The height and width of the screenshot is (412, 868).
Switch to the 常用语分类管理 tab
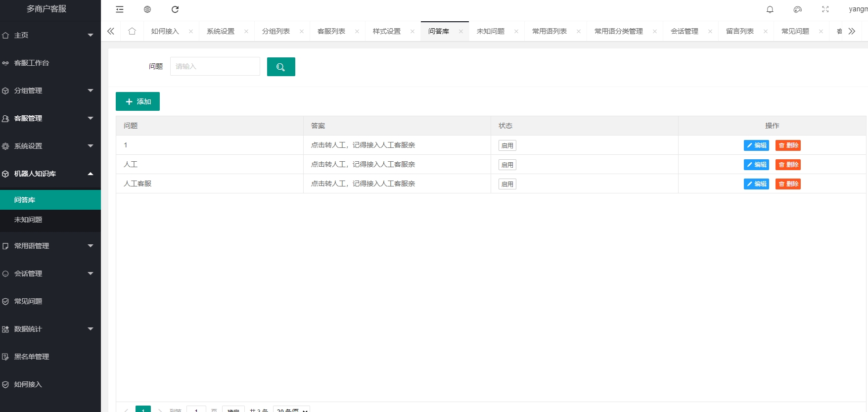pyautogui.click(x=619, y=31)
